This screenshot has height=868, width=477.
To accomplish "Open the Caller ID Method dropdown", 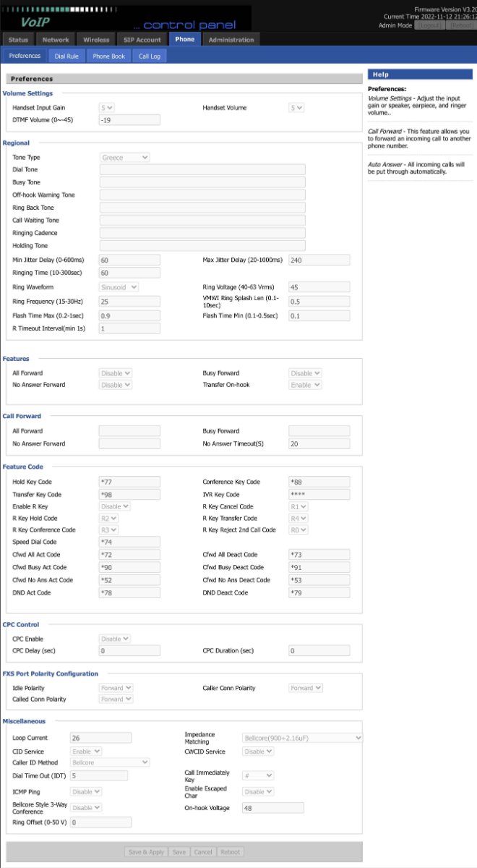I will tap(110, 762).
